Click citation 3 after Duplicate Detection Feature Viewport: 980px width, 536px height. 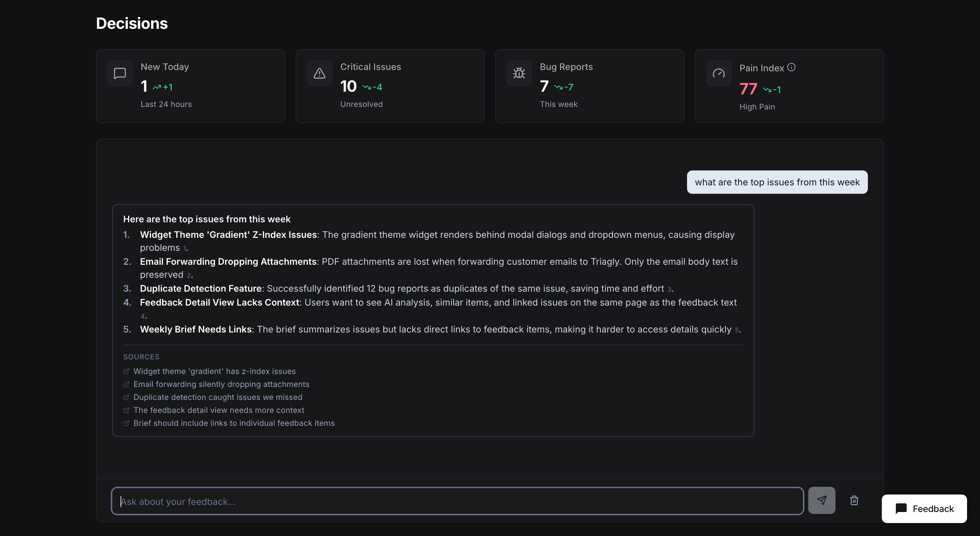point(669,289)
